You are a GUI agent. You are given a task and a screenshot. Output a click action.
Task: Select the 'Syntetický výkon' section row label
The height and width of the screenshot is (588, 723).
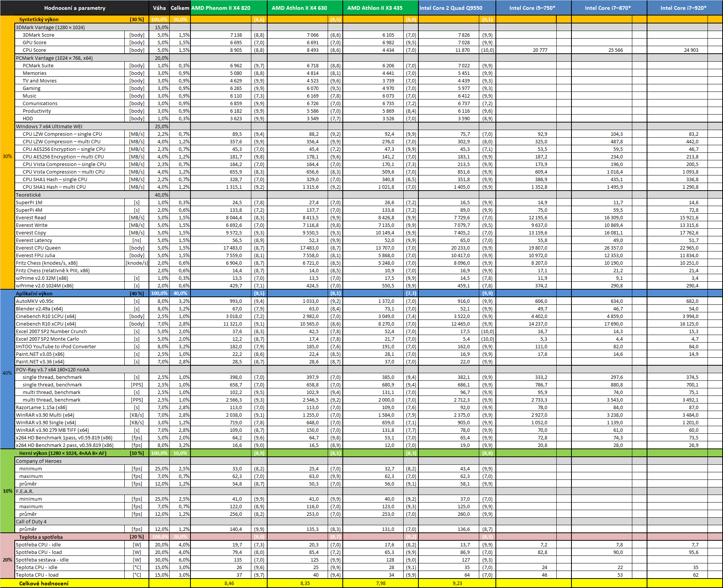(x=39, y=19)
